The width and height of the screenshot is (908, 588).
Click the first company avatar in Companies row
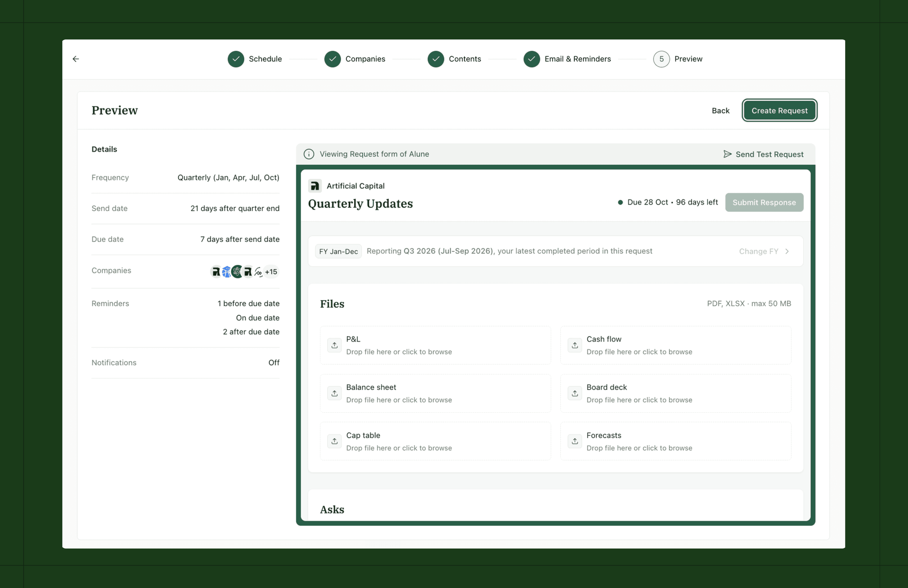tap(216, 272)
